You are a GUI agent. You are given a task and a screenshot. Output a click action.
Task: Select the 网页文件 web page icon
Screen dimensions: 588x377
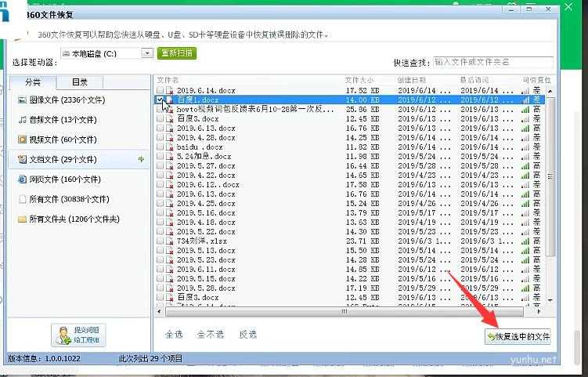click(x=22, y=179)
